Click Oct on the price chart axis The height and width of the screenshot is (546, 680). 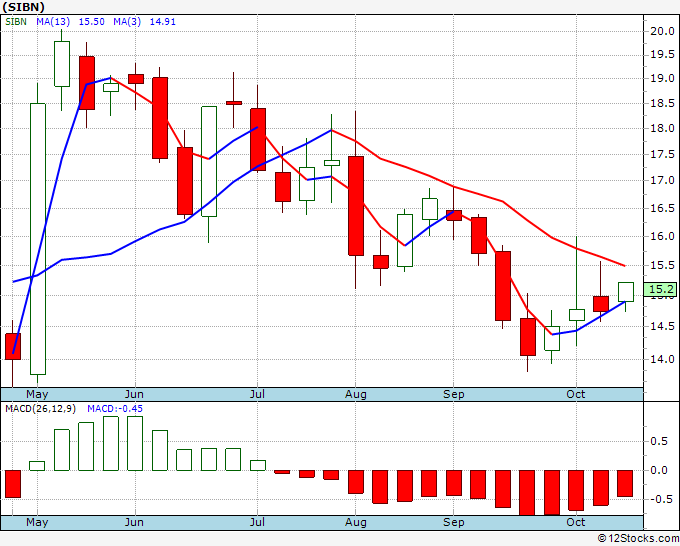[x=576, y=394]
